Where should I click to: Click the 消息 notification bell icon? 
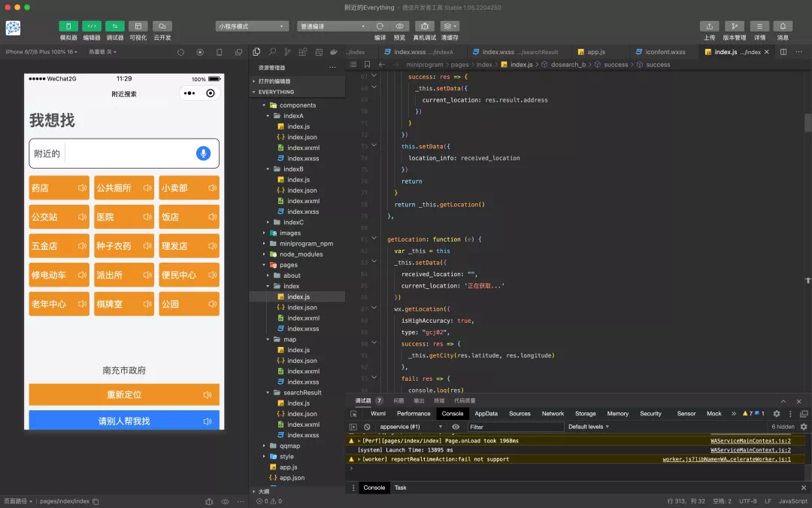pos(783,26)
